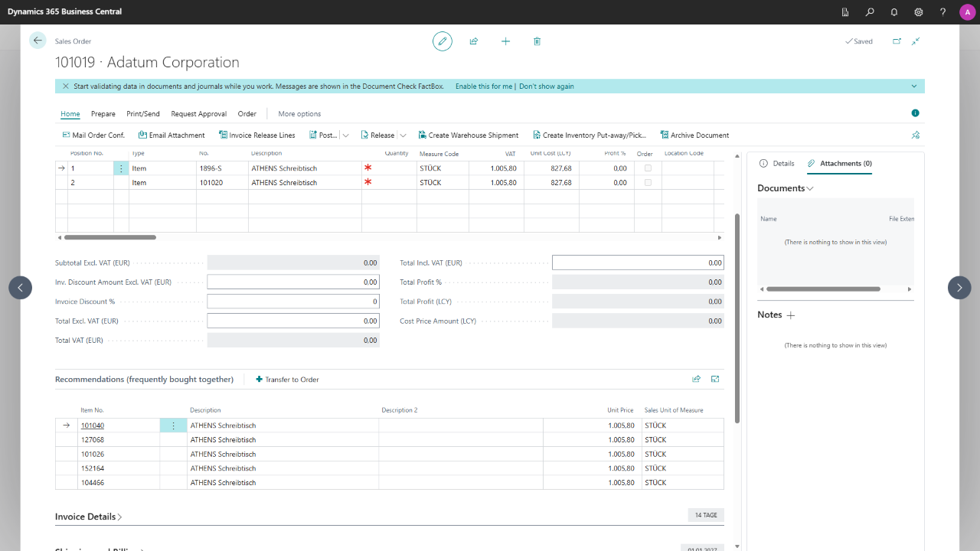This screenshot has height=551, width=980.
Task: Select recommendation row 104466
Action: pyautogui.click(x=390, y=483)
